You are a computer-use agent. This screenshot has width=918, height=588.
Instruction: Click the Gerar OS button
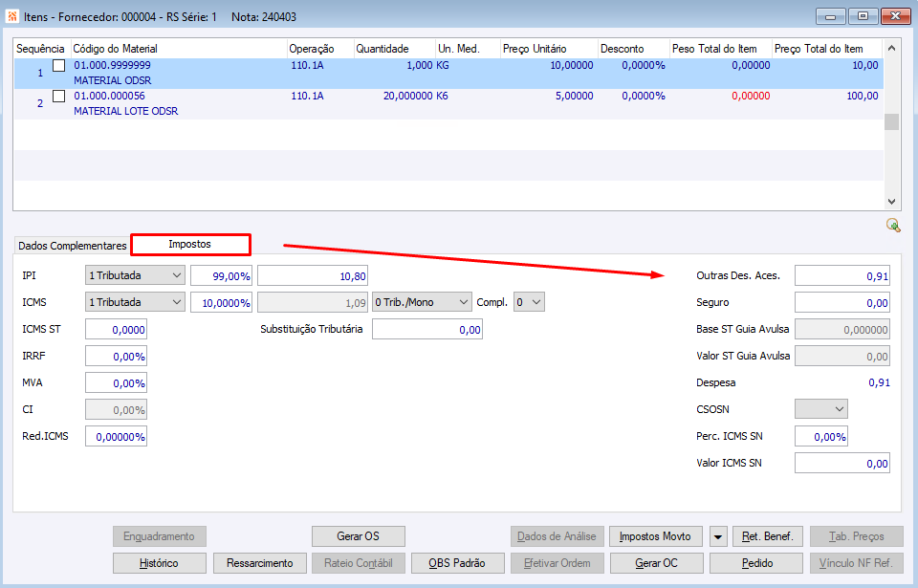(359, 536)
